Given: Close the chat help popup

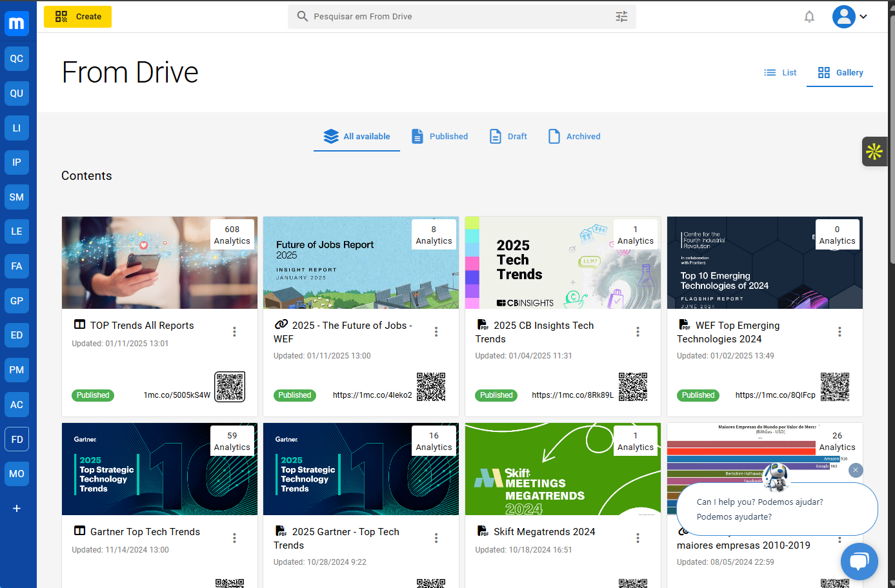Looking at the screenshot, I should 856,470.
